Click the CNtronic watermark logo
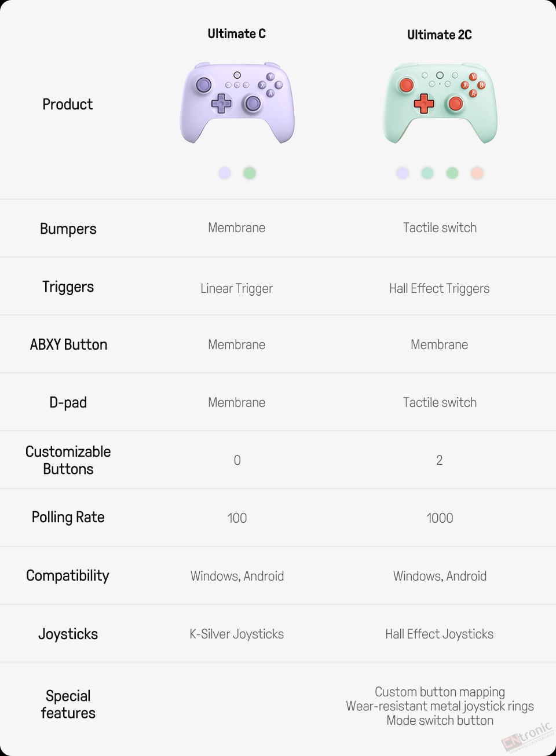This screenshot has height=756, width=556. [527, 736]
